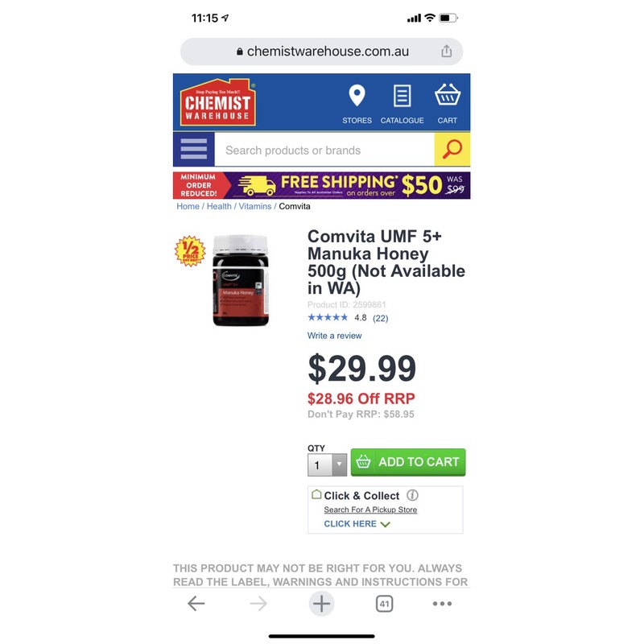Open the Catalogue icon
Screen dimensions: 644x644
click(x=402, y=96)
